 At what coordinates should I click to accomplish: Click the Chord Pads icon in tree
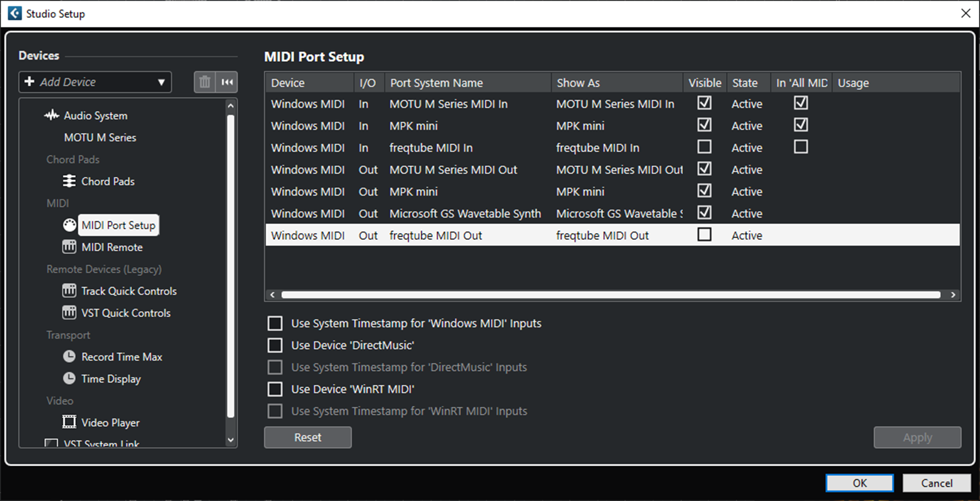69,181
